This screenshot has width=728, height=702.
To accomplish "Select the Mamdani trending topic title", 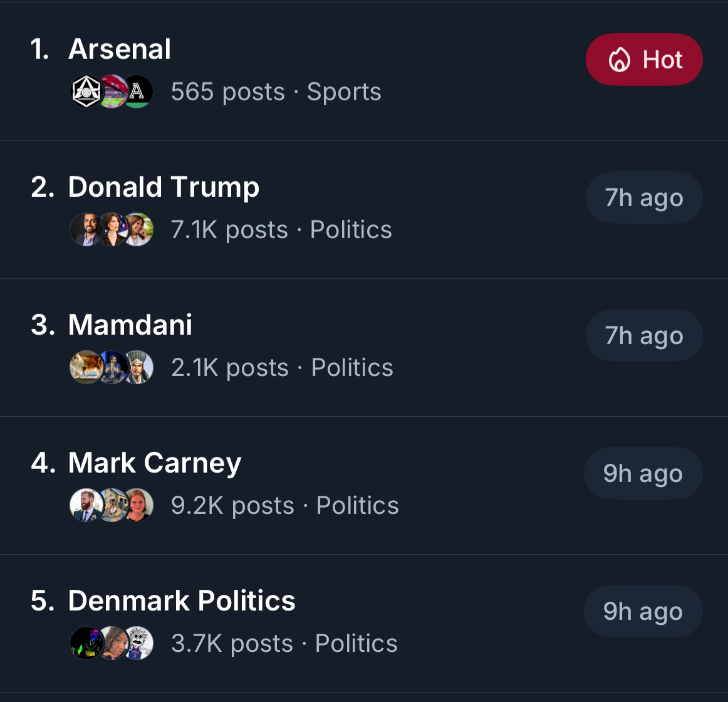I will click(130, 325).
